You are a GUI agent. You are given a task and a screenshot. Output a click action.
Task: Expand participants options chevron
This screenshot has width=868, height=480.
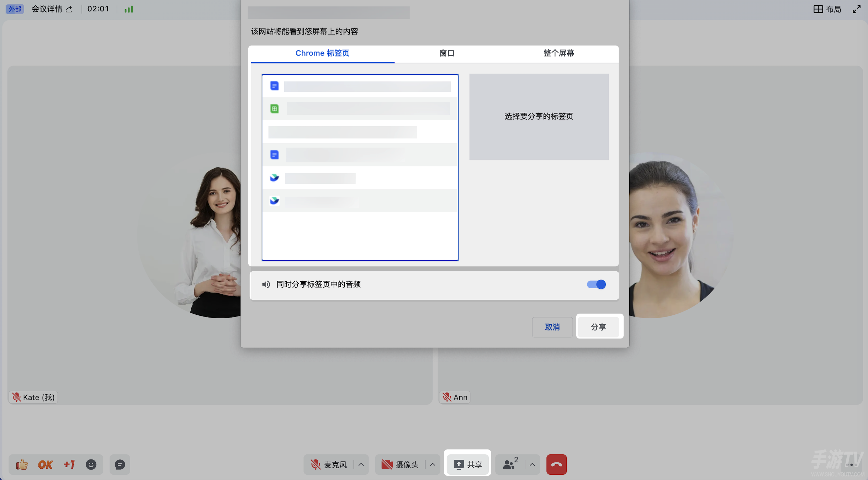pos(532,464)
